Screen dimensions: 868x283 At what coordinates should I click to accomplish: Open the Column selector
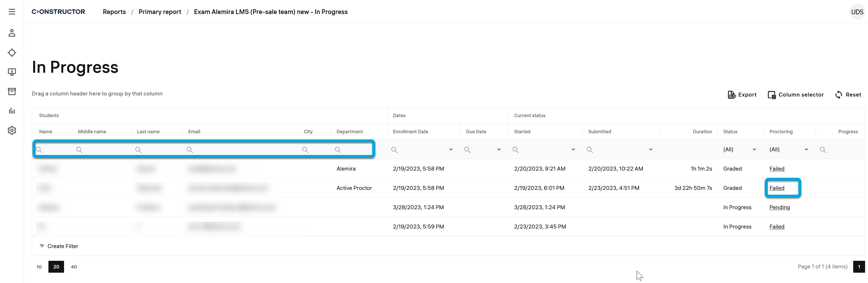(x=795, y=95)
